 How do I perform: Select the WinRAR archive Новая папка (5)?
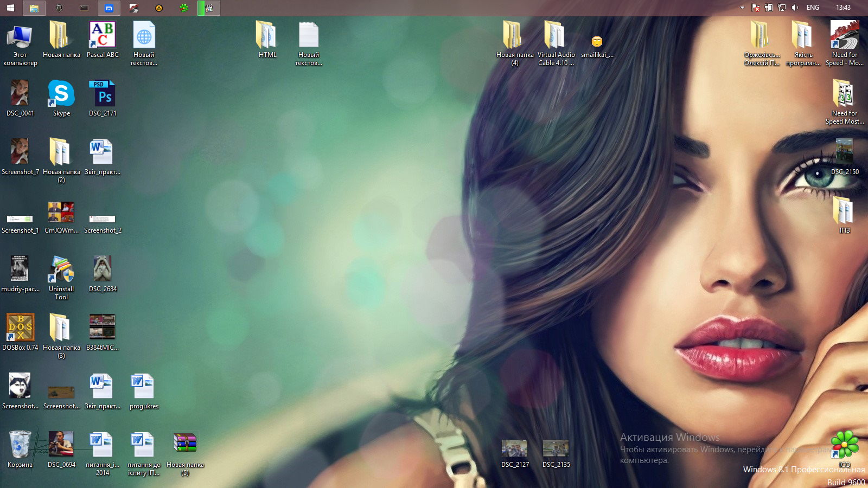[x=185, y=445]
